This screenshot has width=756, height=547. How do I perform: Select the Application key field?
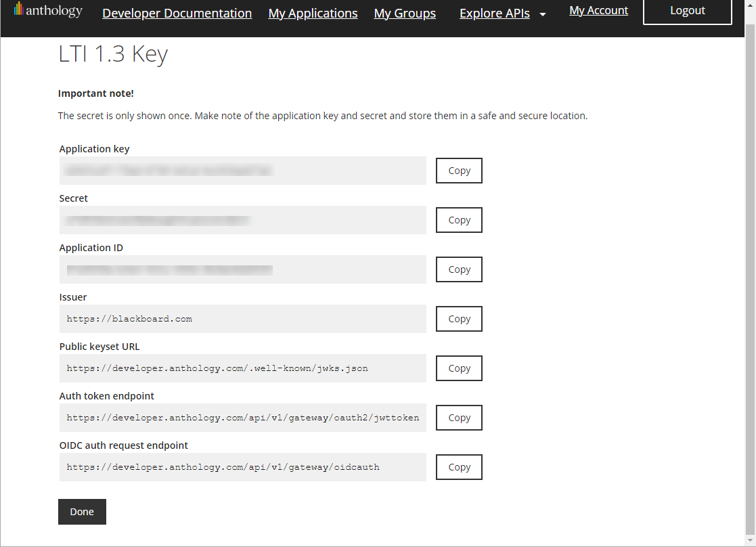[x=242, y=171]
